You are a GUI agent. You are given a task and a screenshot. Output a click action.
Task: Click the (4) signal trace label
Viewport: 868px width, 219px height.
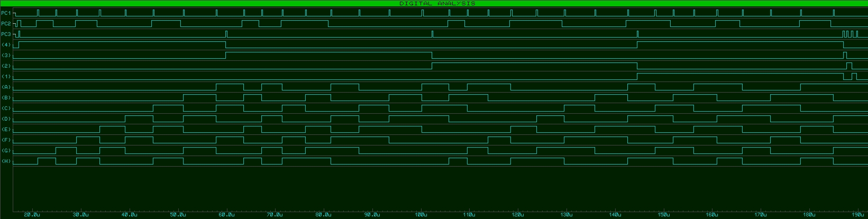[6, 44]
